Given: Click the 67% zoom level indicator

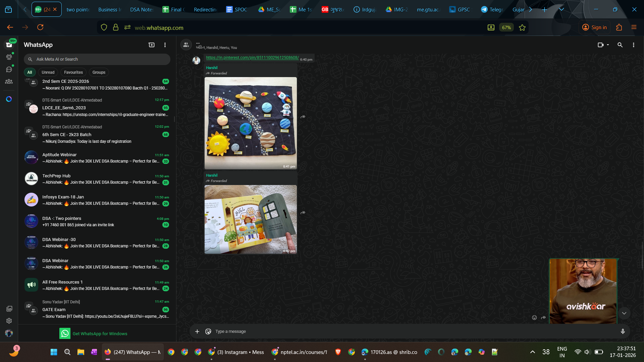Looking at the screenshot, I should [x=506, y=27].
